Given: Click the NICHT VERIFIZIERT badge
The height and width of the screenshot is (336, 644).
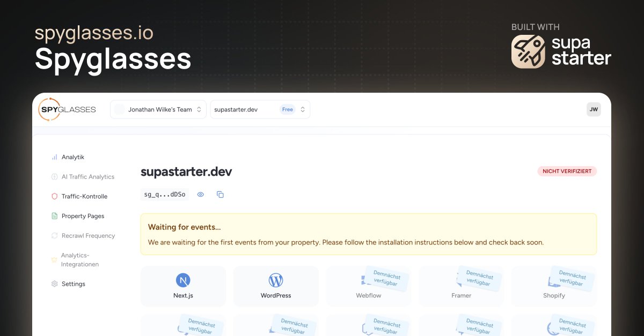Looking at the screenshot, I should click(567, 171).
